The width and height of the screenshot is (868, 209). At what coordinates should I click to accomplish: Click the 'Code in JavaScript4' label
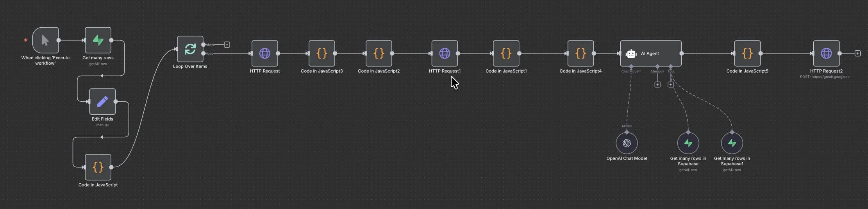pos(580,71)
